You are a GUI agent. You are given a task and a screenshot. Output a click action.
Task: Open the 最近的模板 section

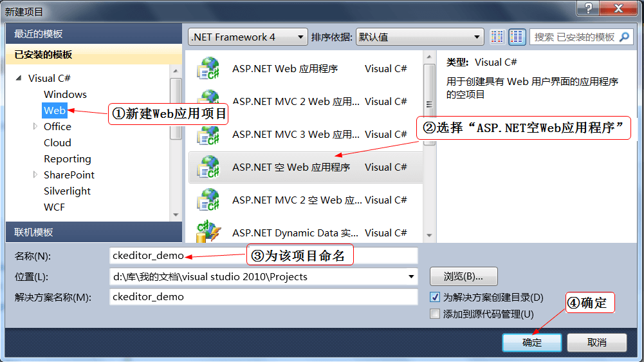[x=94, y=33]
